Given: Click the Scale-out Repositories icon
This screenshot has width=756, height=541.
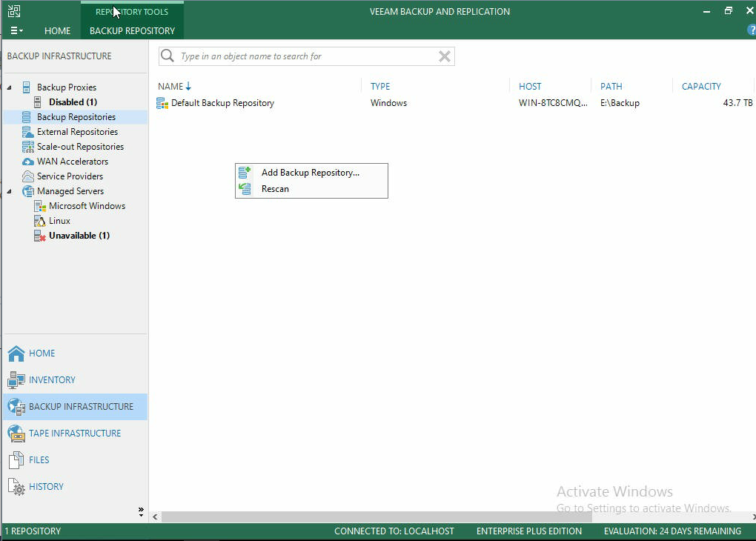Looking at the screenshot, I should 28,147.
